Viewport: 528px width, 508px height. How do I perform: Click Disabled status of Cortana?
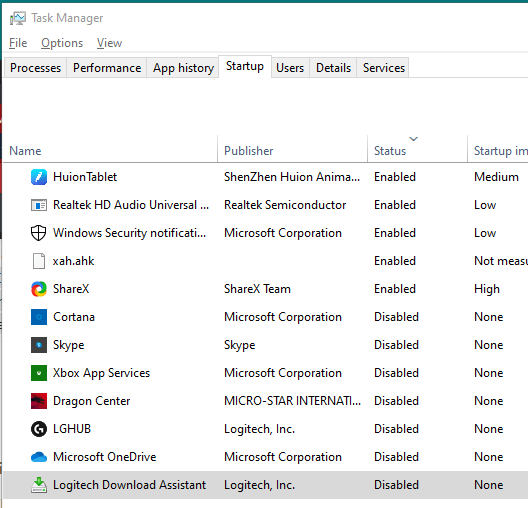pos(396,317)
